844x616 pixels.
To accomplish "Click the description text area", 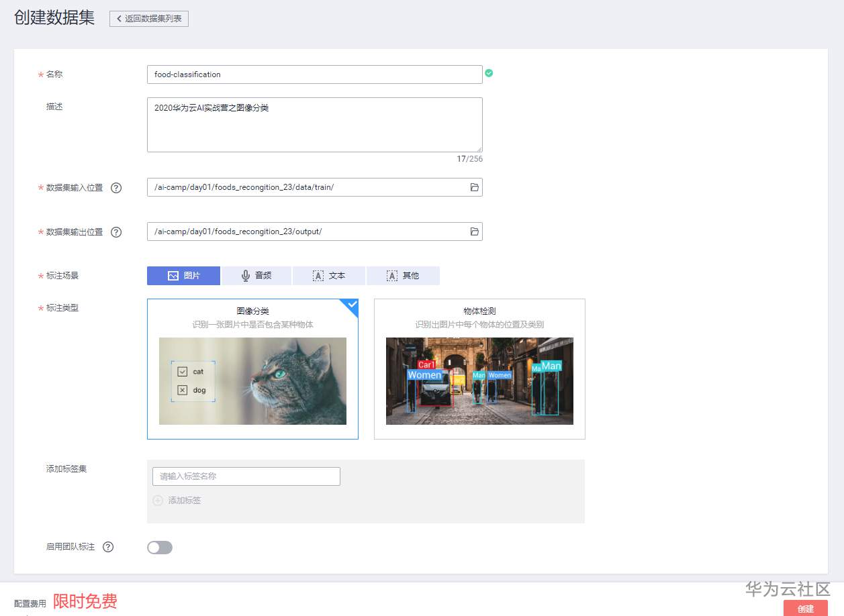I will 314,124.
